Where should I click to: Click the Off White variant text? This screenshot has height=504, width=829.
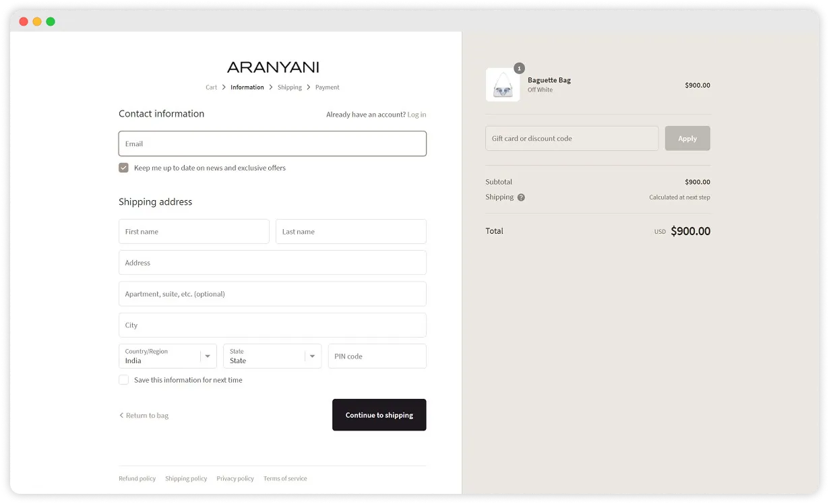click(540, 90)
